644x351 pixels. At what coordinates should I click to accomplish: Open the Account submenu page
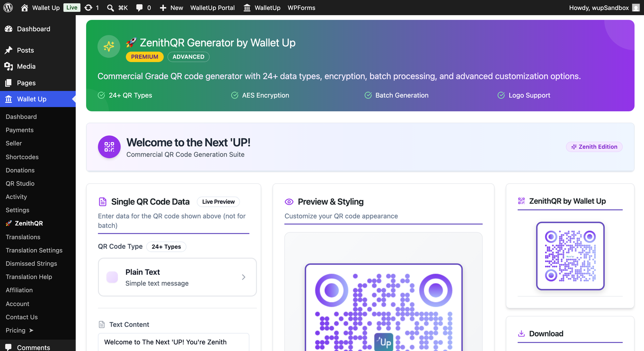[x=18, y=304]
